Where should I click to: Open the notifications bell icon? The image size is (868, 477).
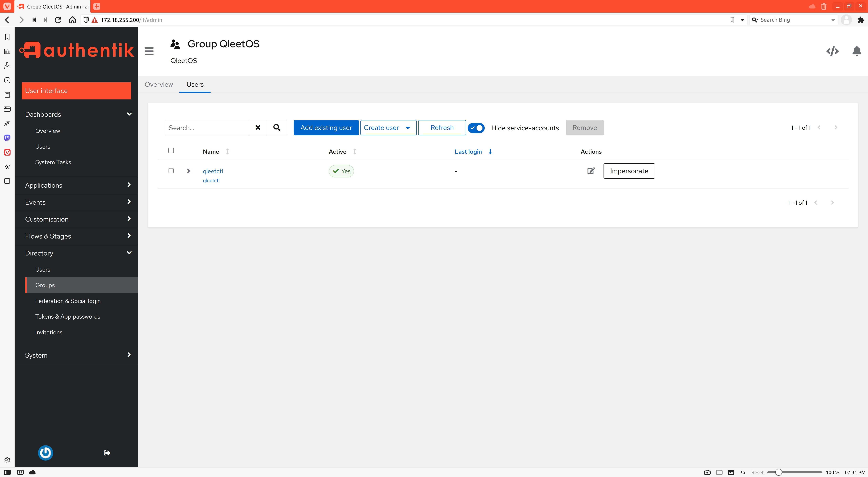click(x=856, y=51)
